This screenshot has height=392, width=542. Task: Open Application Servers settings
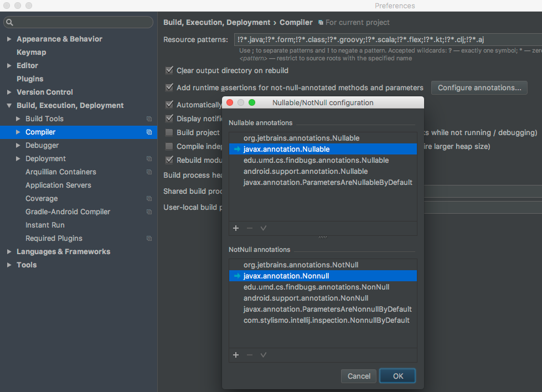pos(59,185)
